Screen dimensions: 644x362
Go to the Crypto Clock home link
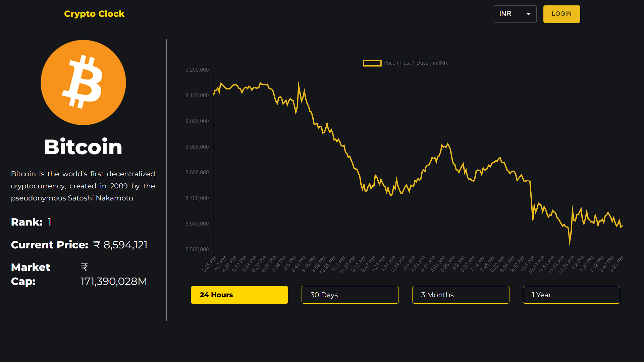tap(94, 14)
